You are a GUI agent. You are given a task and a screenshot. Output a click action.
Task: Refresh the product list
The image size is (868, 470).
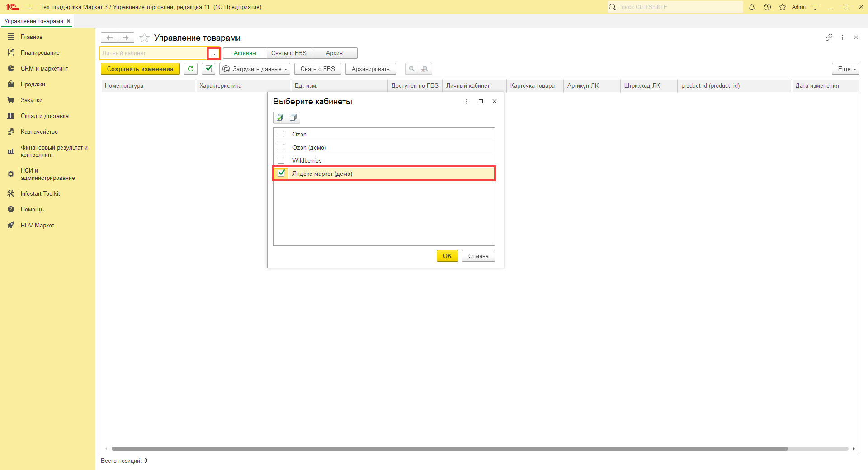point(191,69)
